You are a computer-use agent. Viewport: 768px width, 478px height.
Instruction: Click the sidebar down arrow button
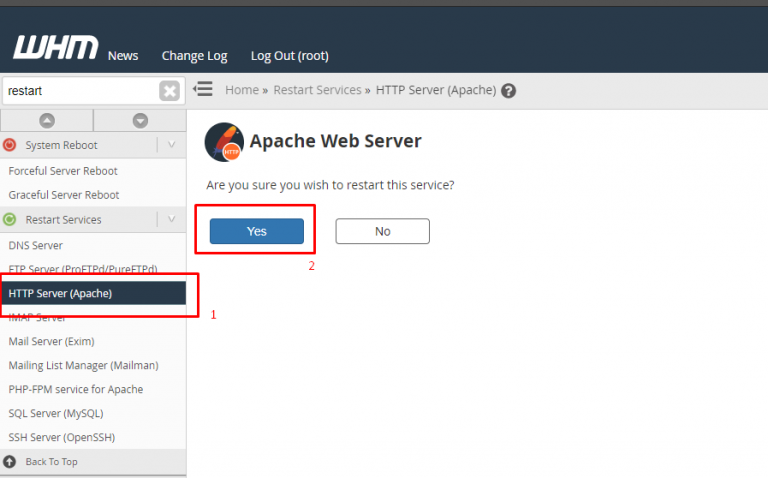pos(140,120)
